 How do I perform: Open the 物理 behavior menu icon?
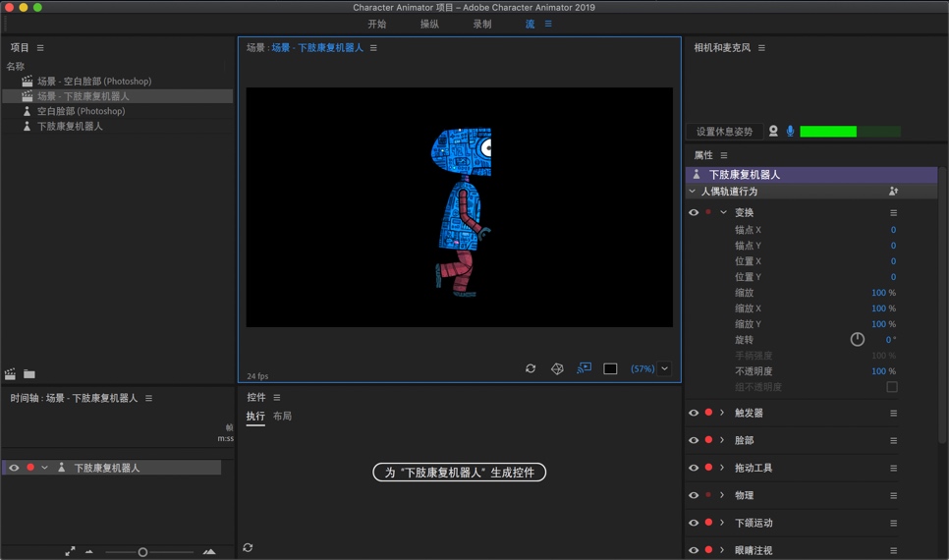point(893,496)
